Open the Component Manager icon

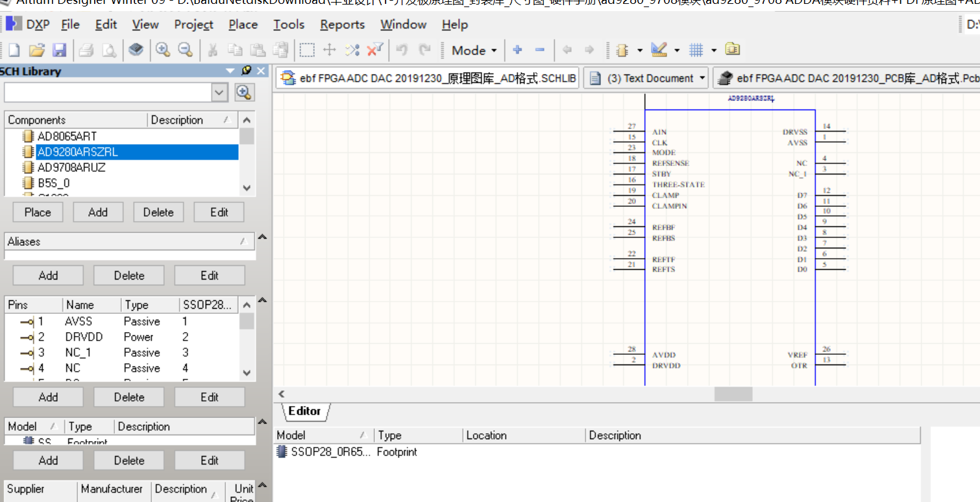click(733, 50)
